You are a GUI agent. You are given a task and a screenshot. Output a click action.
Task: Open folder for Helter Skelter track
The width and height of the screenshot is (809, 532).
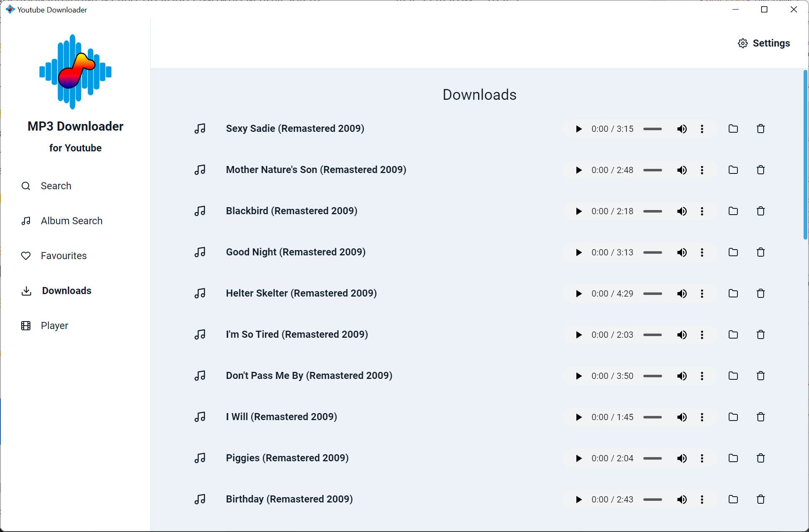tap(732, 293)
